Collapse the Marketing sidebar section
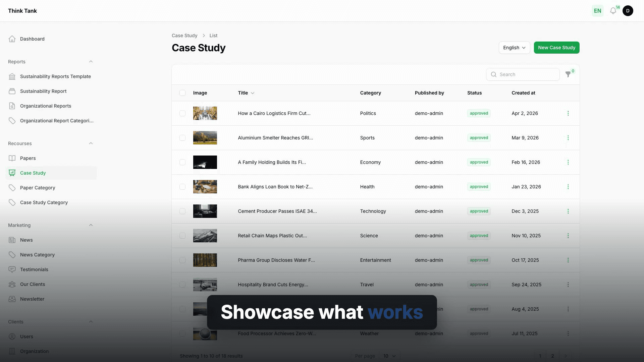The width and height of the screenshot is (644, 362). coord(91,225)
